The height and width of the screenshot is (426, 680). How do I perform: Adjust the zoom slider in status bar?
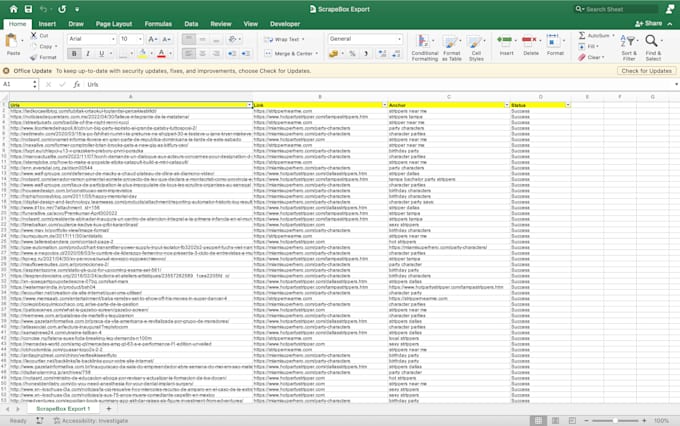tap(615, 420)
